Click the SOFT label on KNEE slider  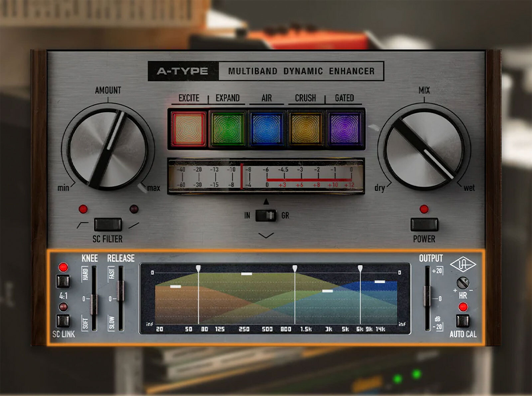[85, 323]
